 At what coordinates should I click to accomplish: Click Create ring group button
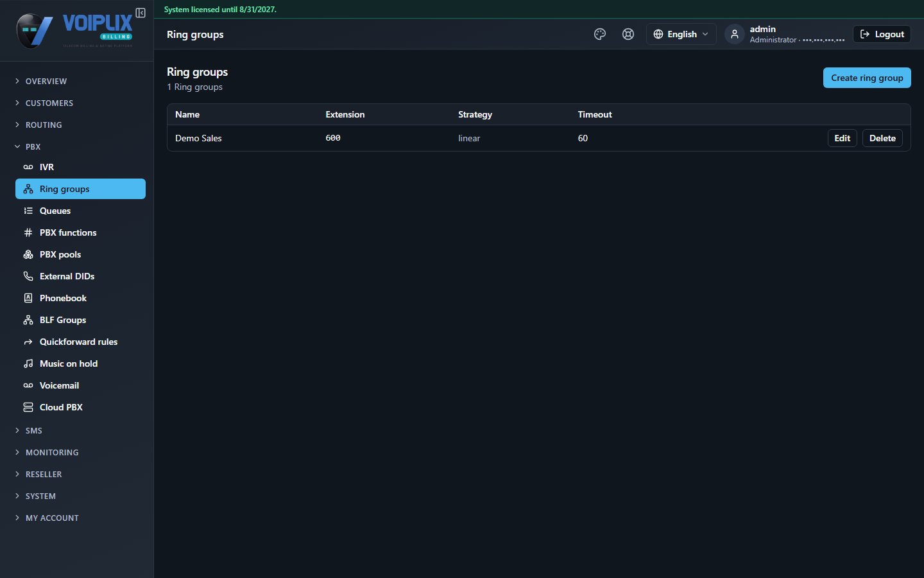(x=867, y=78)
